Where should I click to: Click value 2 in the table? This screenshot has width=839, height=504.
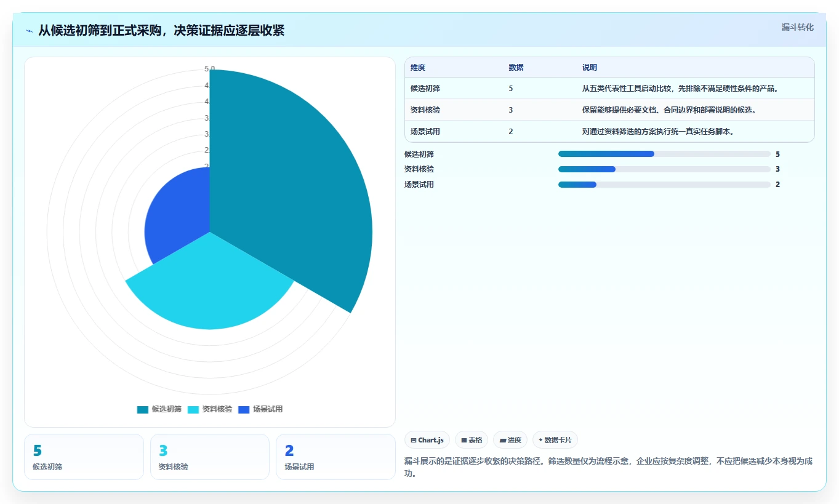[511, 132]
